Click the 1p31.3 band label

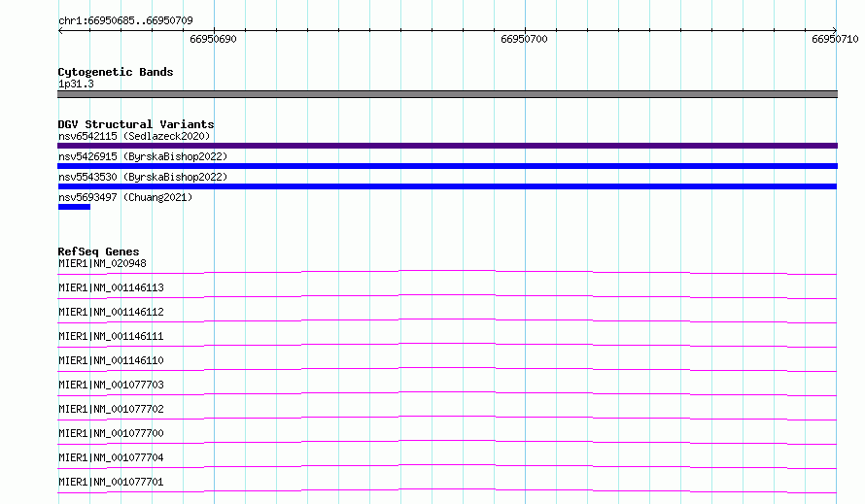(x=76, y=84)
